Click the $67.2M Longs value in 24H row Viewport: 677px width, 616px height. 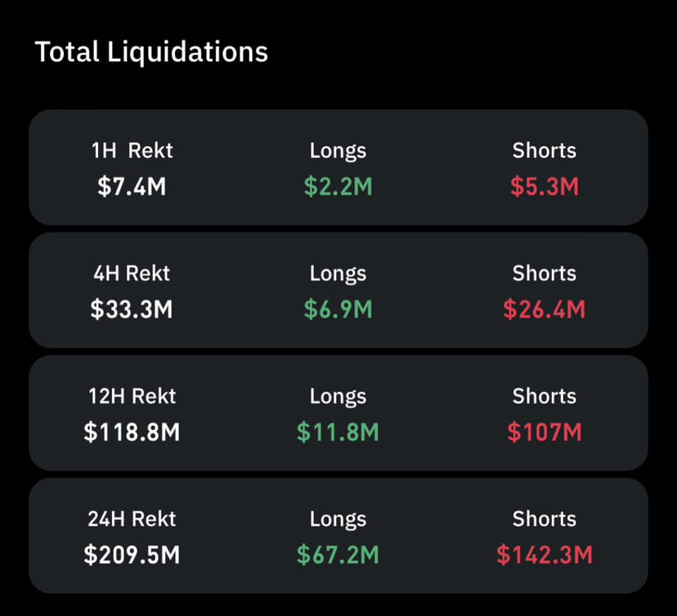(338, 555)
